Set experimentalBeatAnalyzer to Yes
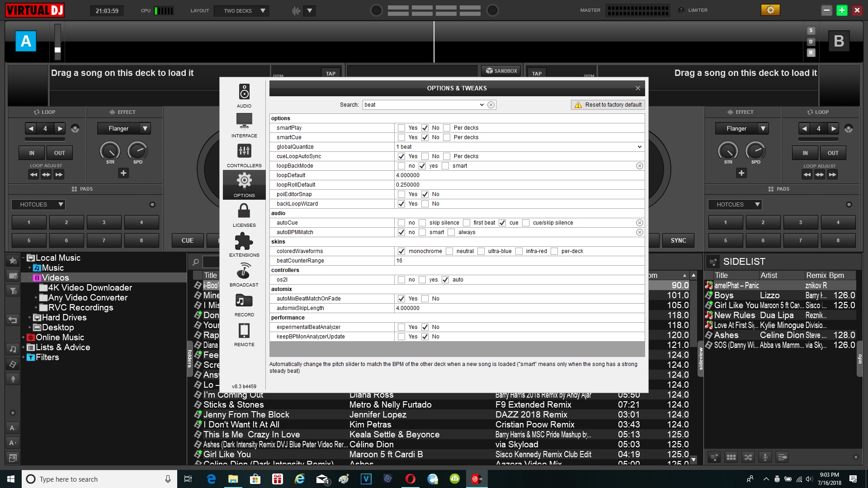The width and height of the screenshot is (868, 488). 401,327
